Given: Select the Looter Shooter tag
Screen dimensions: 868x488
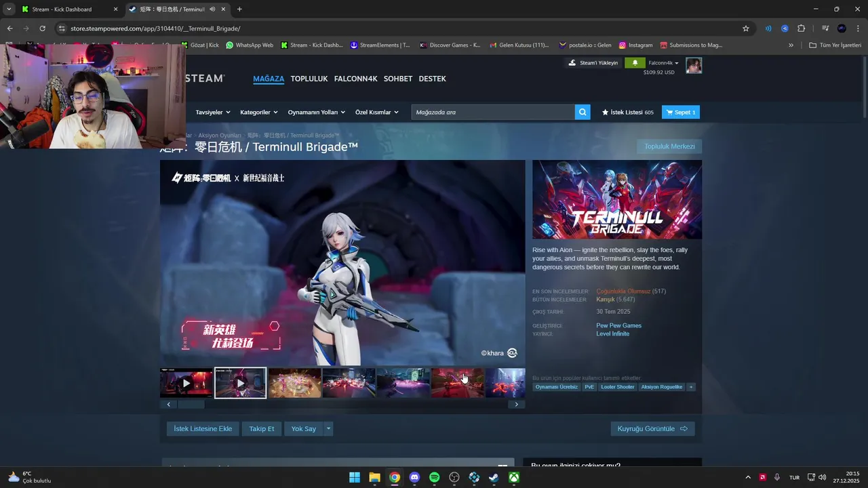Looking at the screenshot, I should [618, 387].
